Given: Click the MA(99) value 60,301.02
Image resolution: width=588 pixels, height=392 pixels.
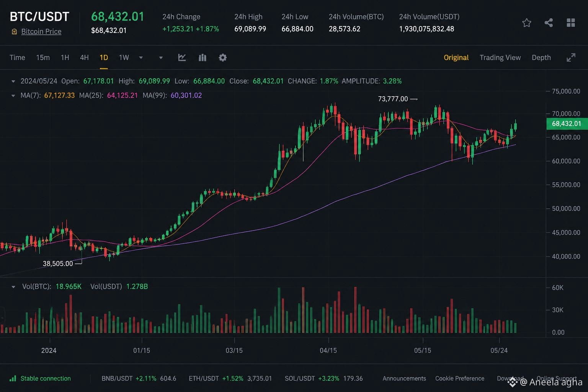Looking at the screenshot, I should (186, 95).
